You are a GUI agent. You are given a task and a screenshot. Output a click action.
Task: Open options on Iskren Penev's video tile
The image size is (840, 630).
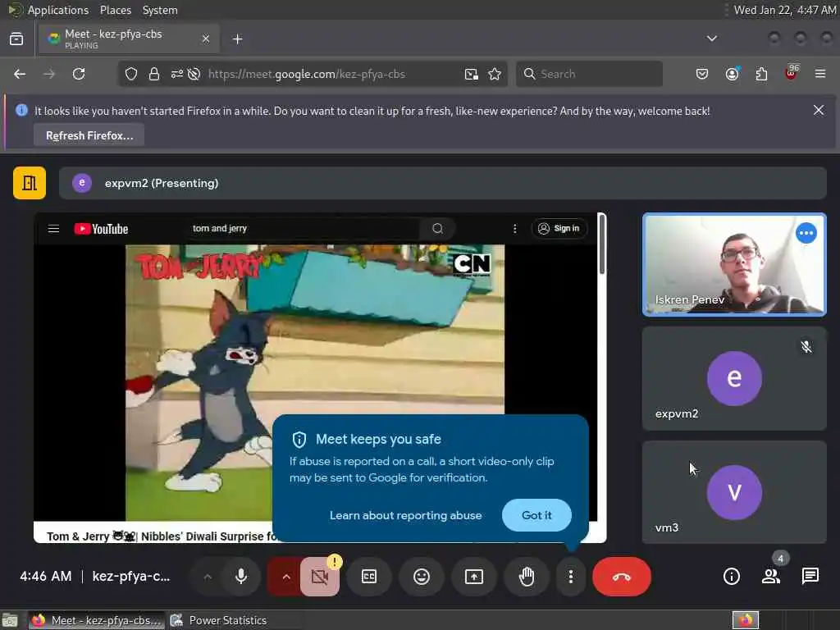coord(806,234)
